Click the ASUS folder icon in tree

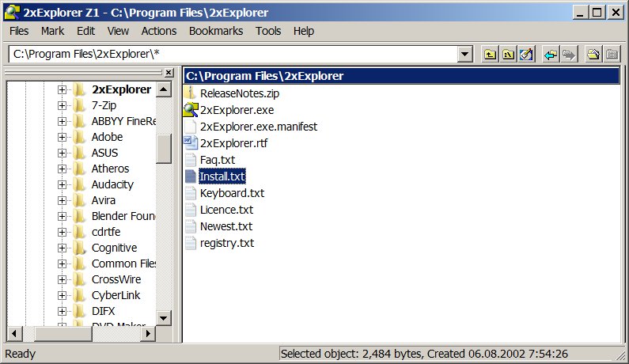[x=80, y=153]
